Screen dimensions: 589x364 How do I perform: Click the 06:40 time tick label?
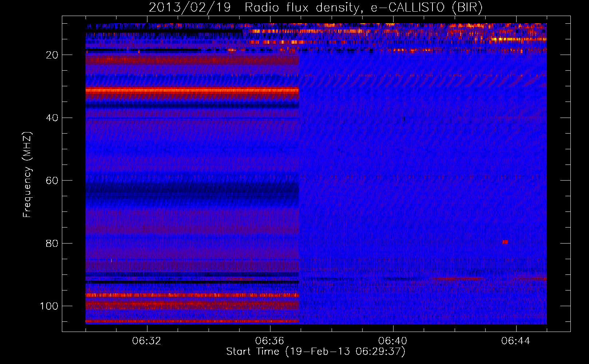pos(393,341)
